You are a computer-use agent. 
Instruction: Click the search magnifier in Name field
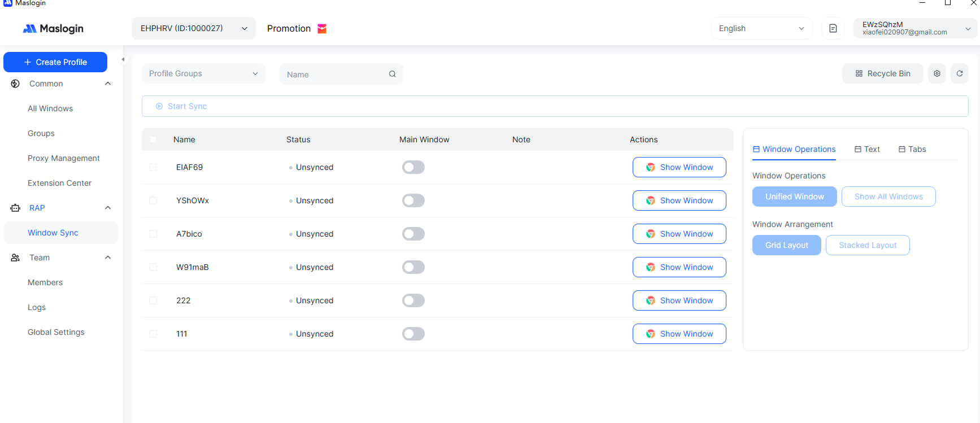tap(392, 74)
